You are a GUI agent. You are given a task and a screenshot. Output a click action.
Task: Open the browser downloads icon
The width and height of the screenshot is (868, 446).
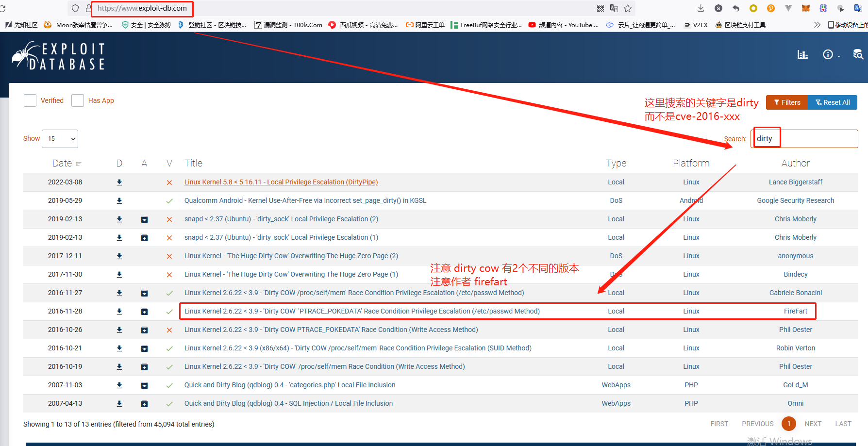click(x=701, y=8)
